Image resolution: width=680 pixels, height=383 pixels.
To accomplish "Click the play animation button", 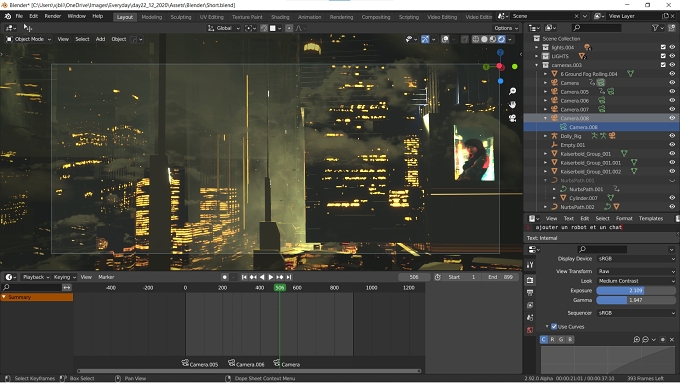I will pyautogui.click(x=271, y=277).
